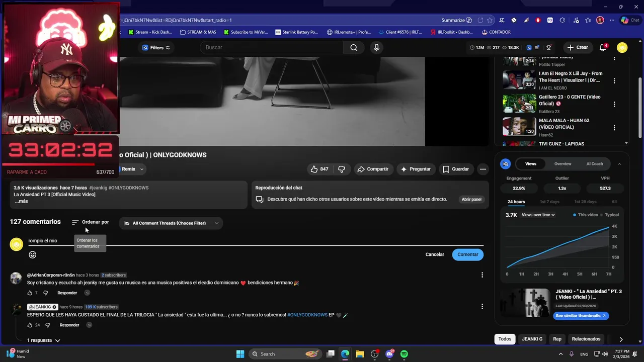
Task: Switch to the Overview tab
Action: pos(562,164)
